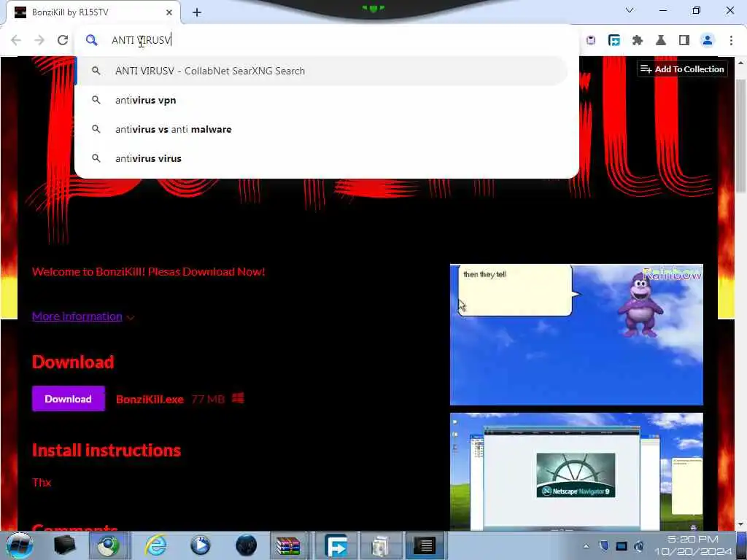The width and height of the screenshot is (747, 560).
Task: Click the taskbar clock showing 5:20 PM
Action: click(x=693, y=545)
